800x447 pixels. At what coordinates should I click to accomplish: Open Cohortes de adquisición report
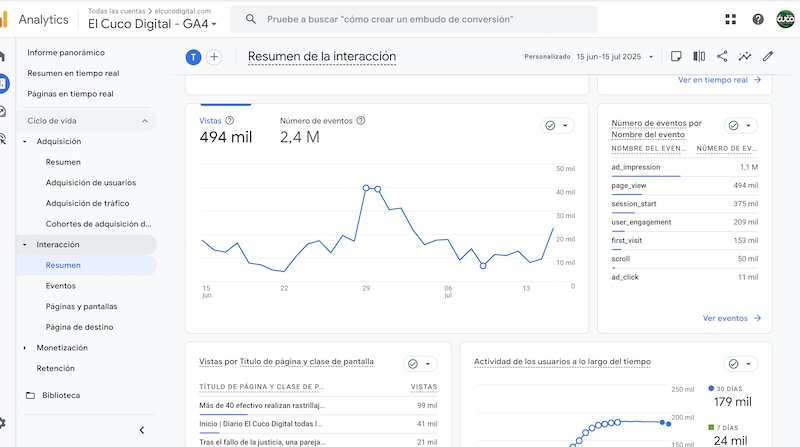pos(98,224)
